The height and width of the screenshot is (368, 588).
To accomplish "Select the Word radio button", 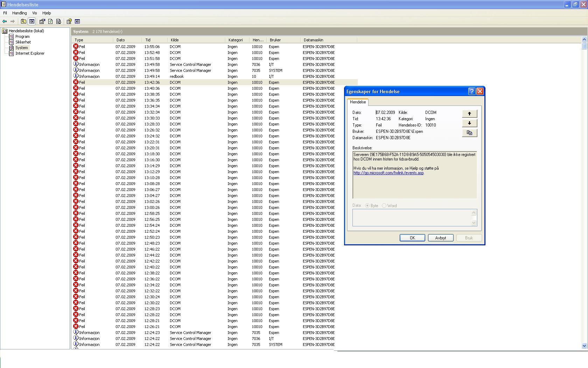I will tap(384, 206).
